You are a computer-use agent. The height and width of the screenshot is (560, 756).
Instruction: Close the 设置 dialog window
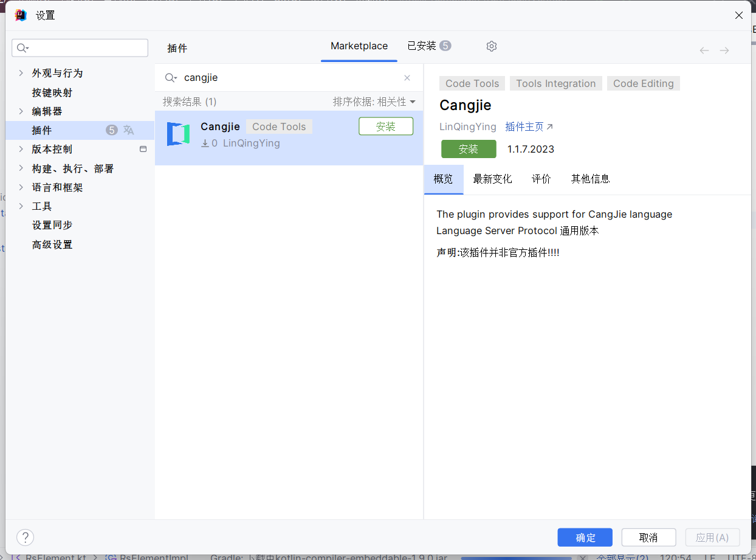coord(739,15)
